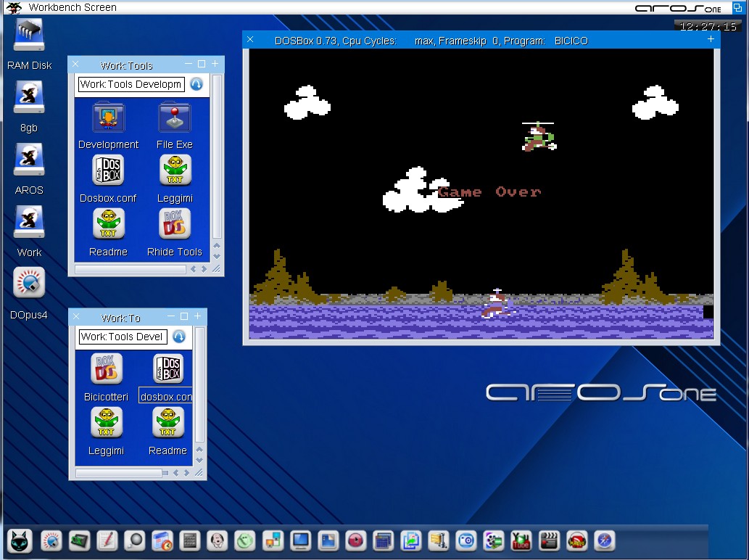Launch the compass web browser dock icon

604,541
